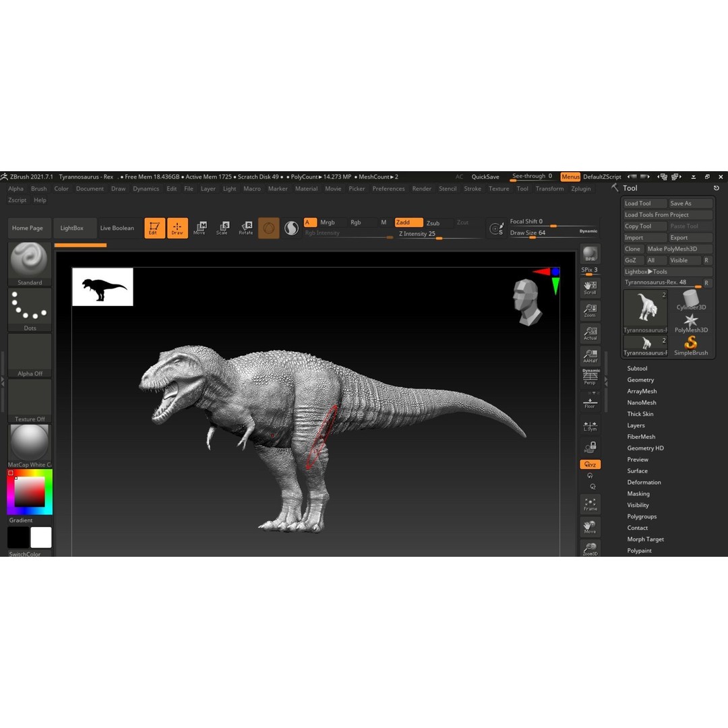The image size is (728, 728).
Task: Select the PolyMesh3D star tool icon
Action: (x=691, y=323)
